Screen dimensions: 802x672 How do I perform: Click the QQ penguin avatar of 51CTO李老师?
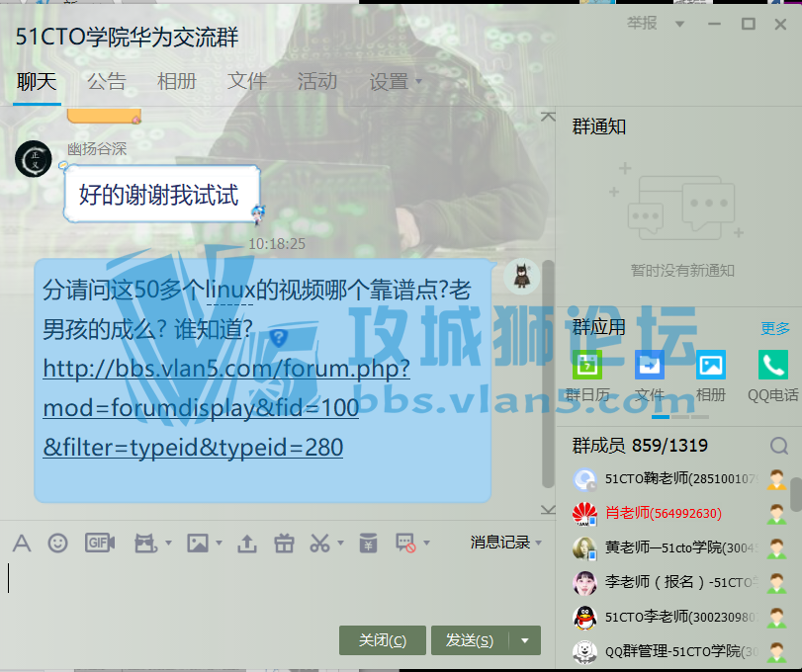click(x=584, y=618)
